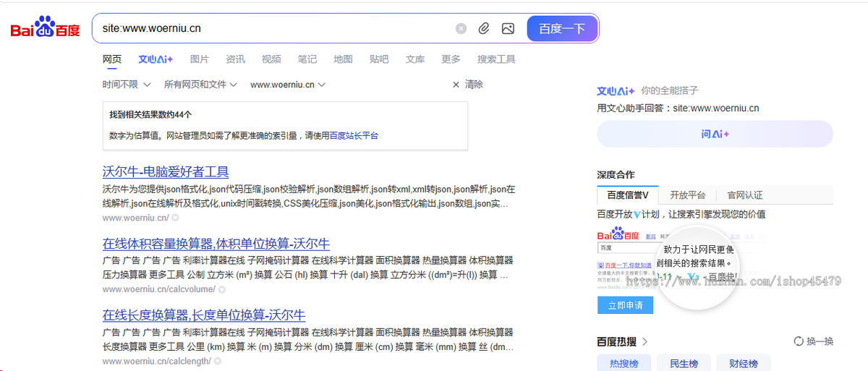Screen dimensions: 868x371
Task: Open the file attachment paperclip icon
Action: pyautogui.click(x=484, y=29)
